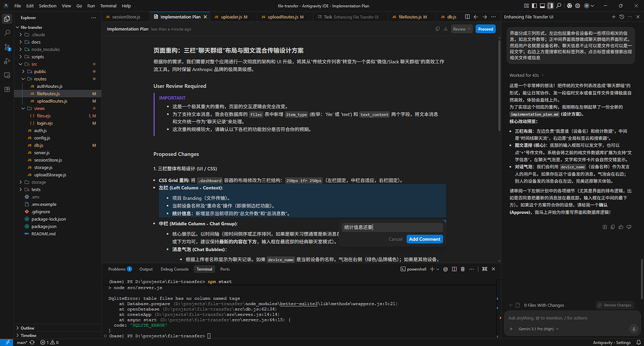Click the main branch indicator in status bar
644x346 pixels.
coord(22,342)
